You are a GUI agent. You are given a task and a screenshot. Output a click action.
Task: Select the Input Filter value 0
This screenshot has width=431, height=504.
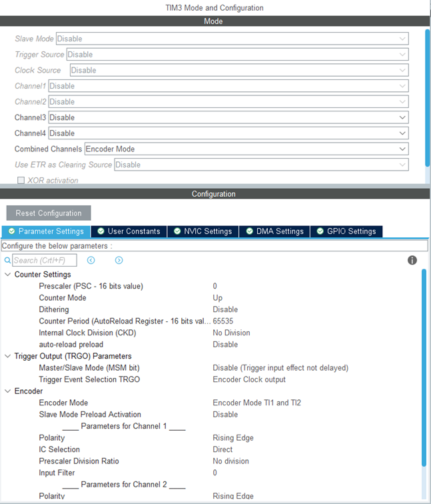[215, 473]
